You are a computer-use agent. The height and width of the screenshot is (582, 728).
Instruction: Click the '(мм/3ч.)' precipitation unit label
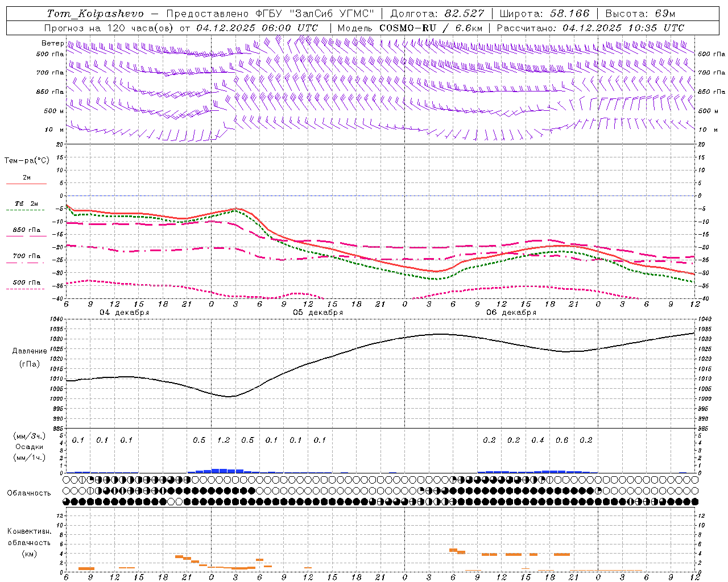click(x=29, y=436)
